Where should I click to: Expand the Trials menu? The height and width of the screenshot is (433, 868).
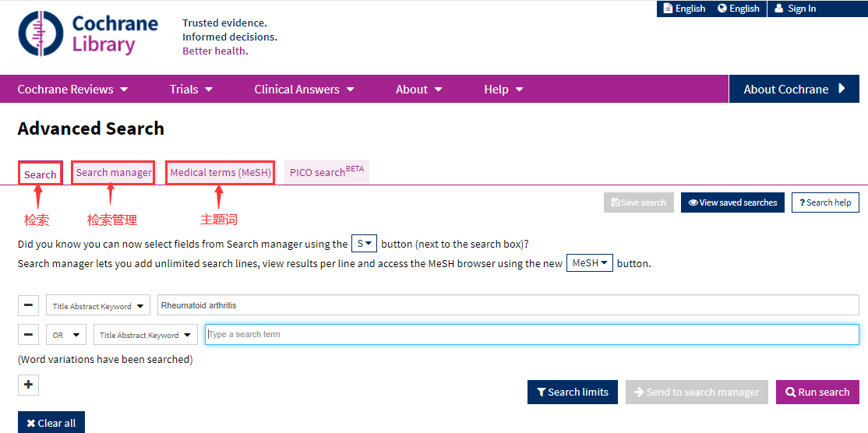pos(191,90)
